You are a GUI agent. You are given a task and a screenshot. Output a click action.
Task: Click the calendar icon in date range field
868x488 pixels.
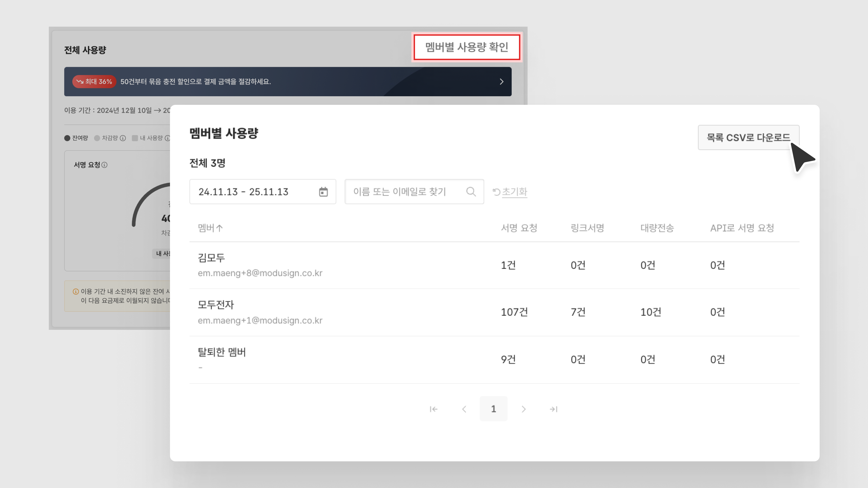click(323, 192)
